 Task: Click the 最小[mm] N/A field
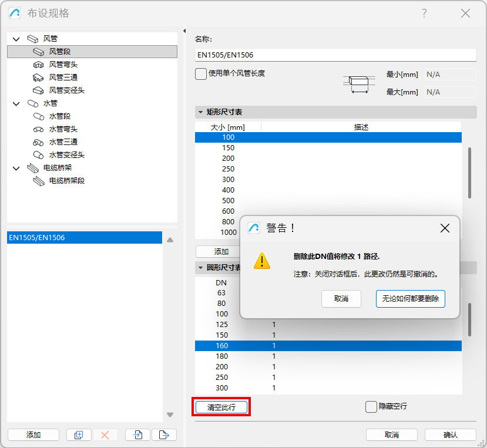tap(451, 75)
